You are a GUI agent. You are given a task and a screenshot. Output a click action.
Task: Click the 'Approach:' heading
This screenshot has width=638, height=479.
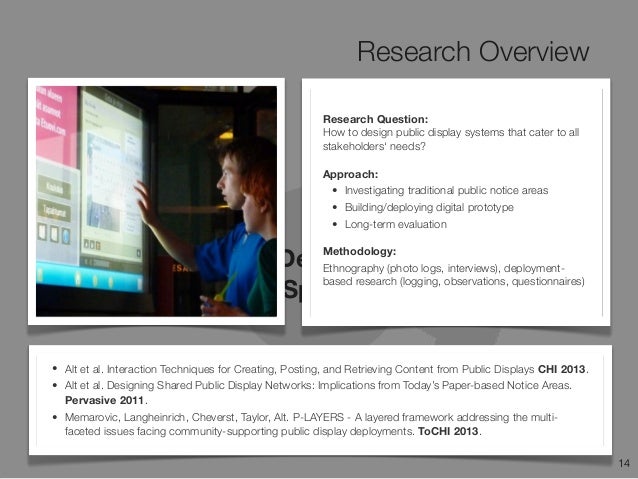(x=350, y=174)
